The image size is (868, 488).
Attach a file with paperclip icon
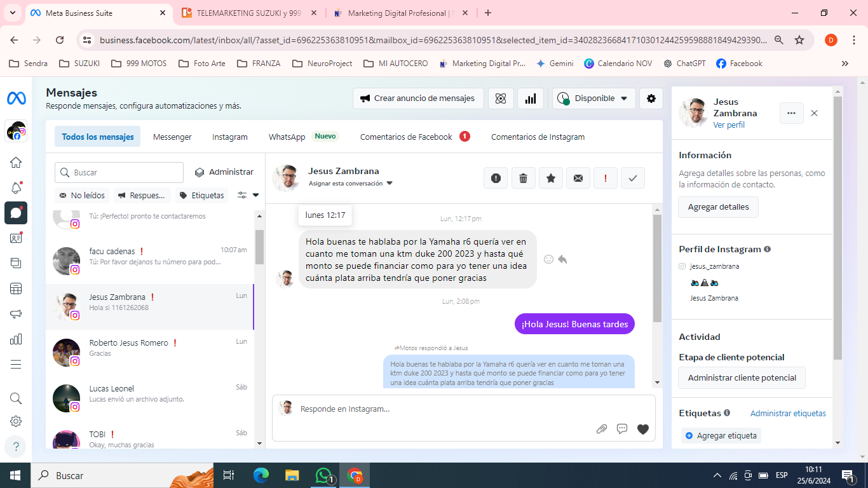point(601,429)
